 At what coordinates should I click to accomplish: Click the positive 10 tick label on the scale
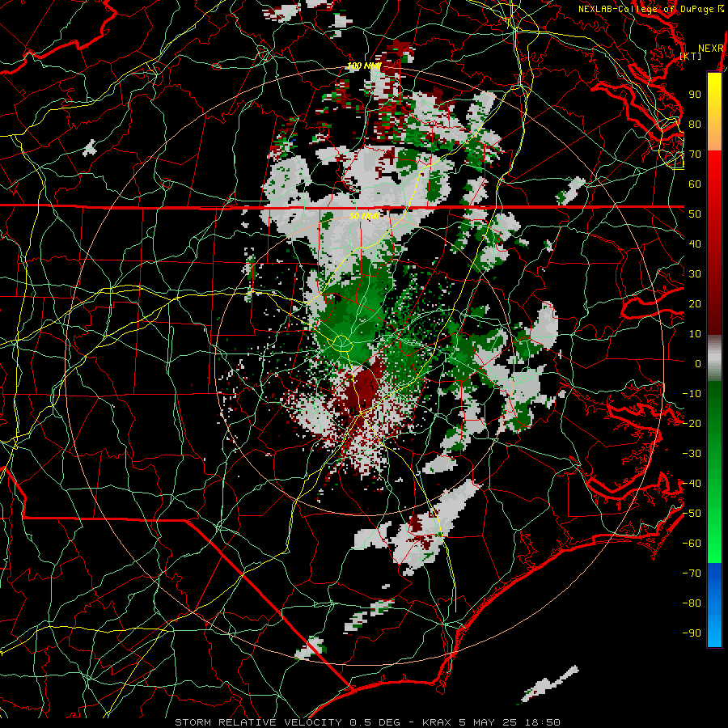tap(695, 334)
